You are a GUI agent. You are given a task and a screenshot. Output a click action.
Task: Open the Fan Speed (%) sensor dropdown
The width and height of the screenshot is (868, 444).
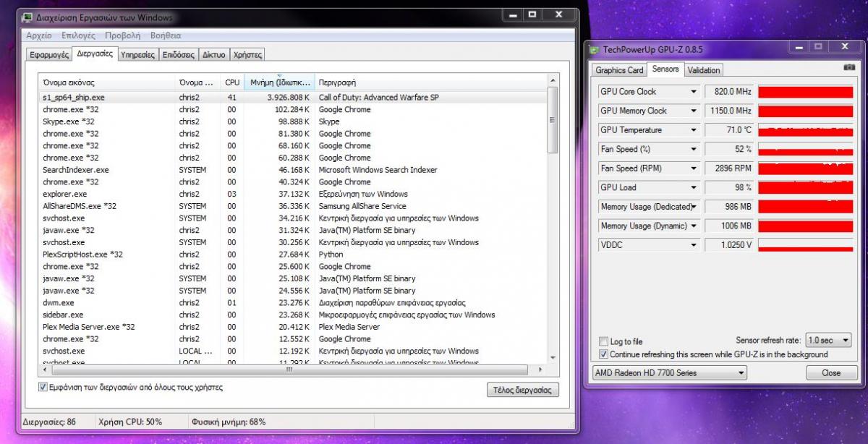[x=694, y=149]
